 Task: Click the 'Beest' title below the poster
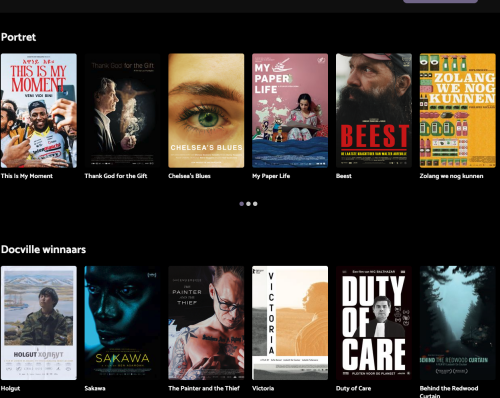pyautogui.click(x=344, y=176)
